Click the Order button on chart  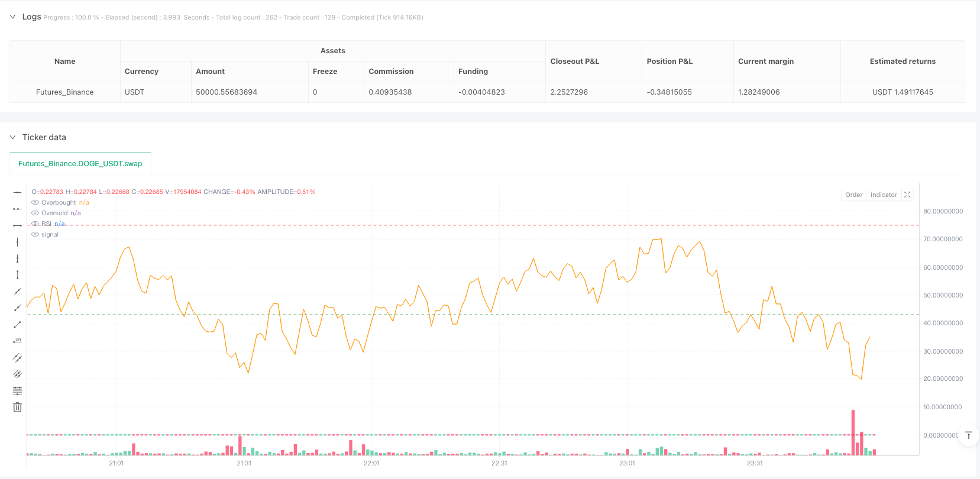(853, 195)
